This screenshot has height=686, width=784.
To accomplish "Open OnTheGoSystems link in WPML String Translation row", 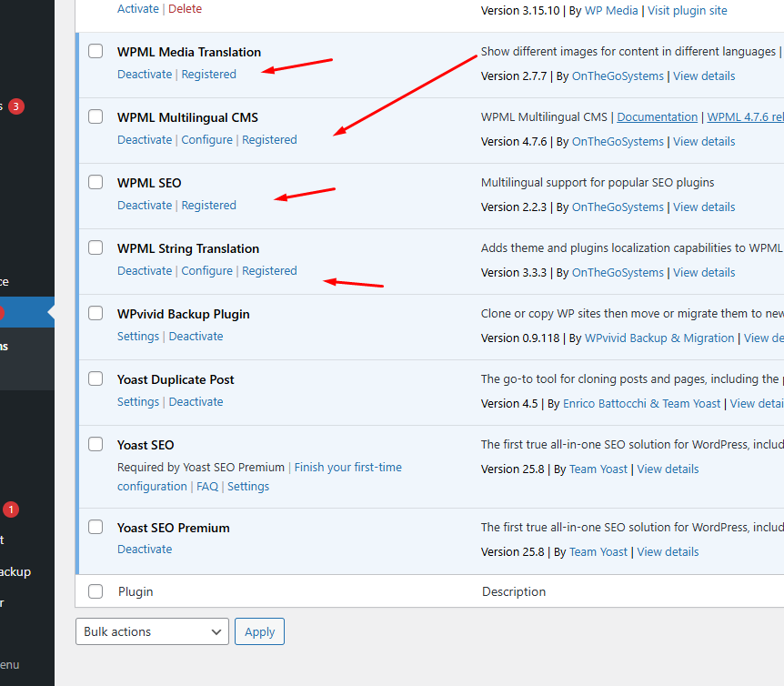I will click(x=618, y=273).
